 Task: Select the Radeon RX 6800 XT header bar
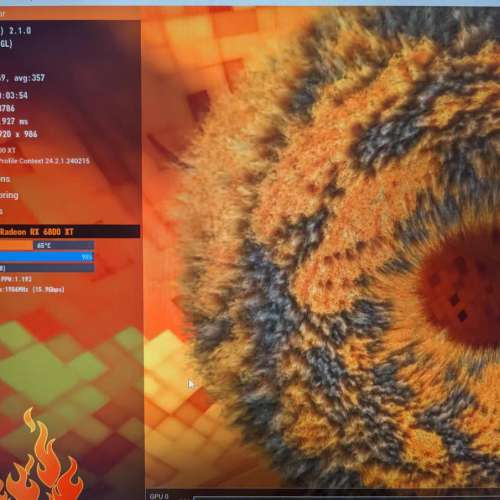click(70, 232)
